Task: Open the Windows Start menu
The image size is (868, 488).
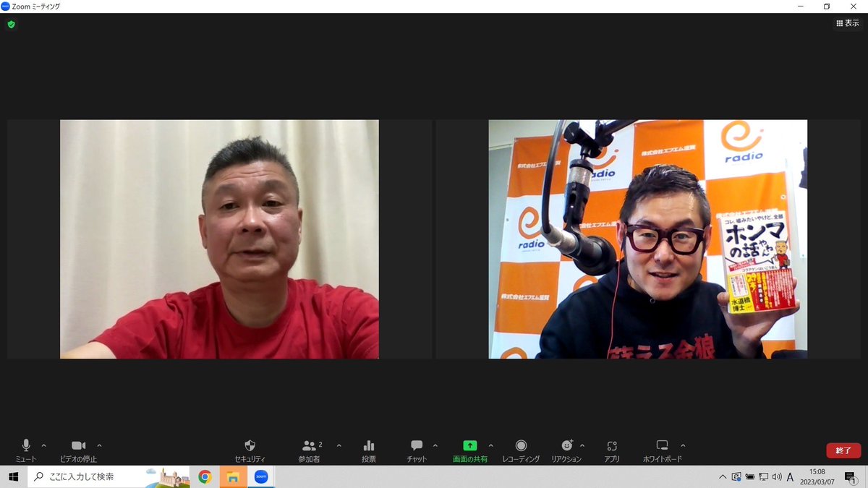Action: pos(13,476)
